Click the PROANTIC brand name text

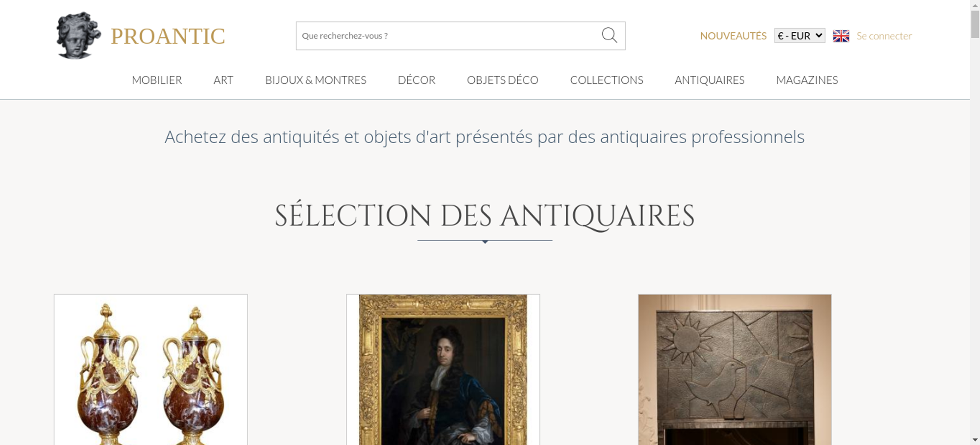[x=168, y=36]
